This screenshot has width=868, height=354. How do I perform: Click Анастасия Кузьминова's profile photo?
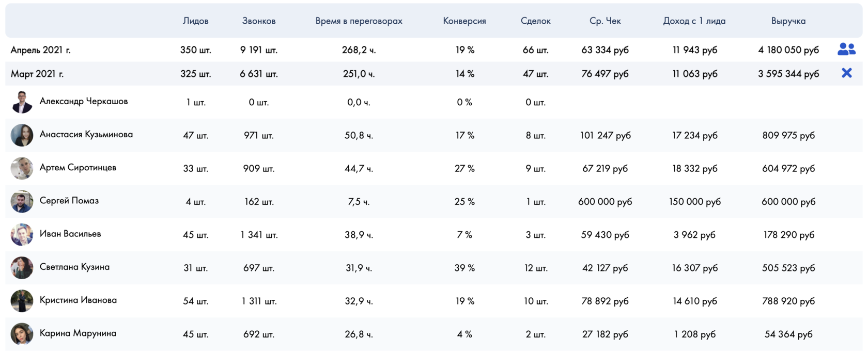(x=22, y=135)
